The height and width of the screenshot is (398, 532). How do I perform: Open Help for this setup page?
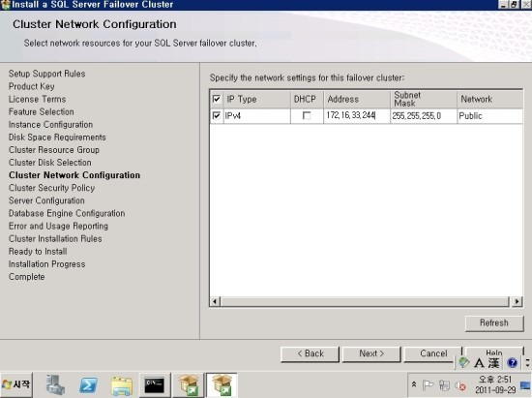coord(494,352)
